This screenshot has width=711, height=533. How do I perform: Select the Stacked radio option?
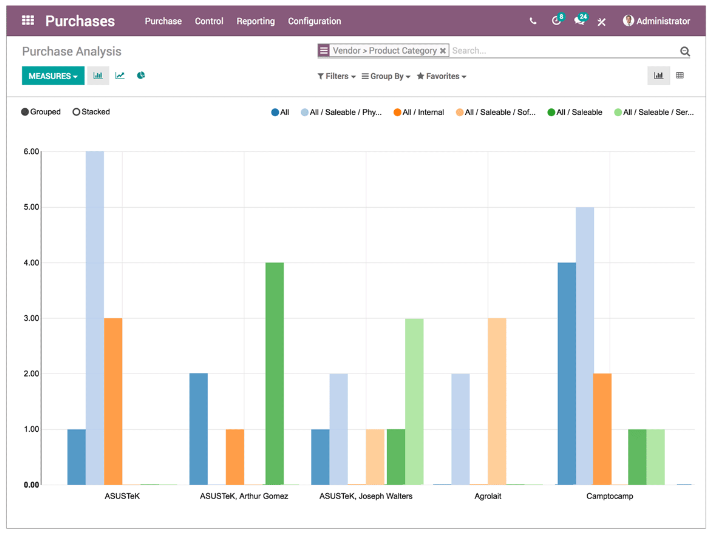[77, 112]
